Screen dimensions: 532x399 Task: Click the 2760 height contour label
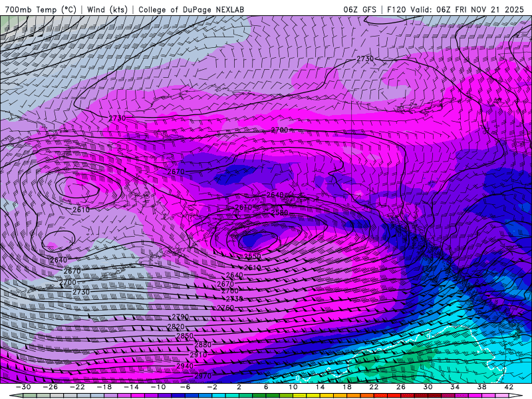tap(225, 308)
